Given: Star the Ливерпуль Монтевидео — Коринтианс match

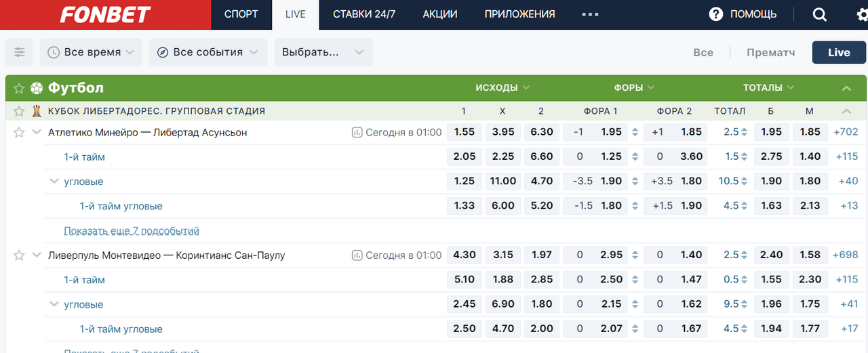Looking at the screenshot, I should 19,255.
